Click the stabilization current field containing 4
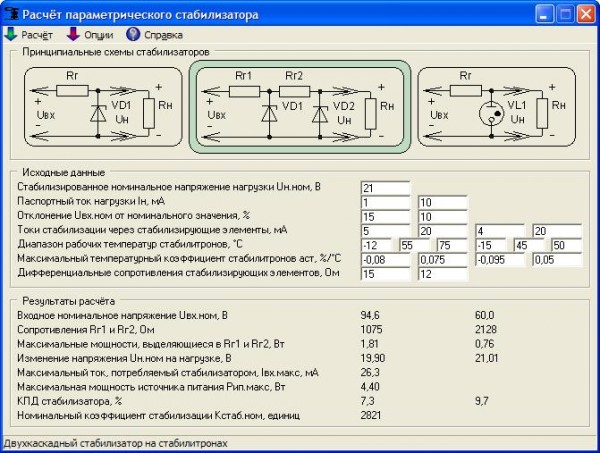This screenshot has width=600, height=453. click(x=499, y=230)
